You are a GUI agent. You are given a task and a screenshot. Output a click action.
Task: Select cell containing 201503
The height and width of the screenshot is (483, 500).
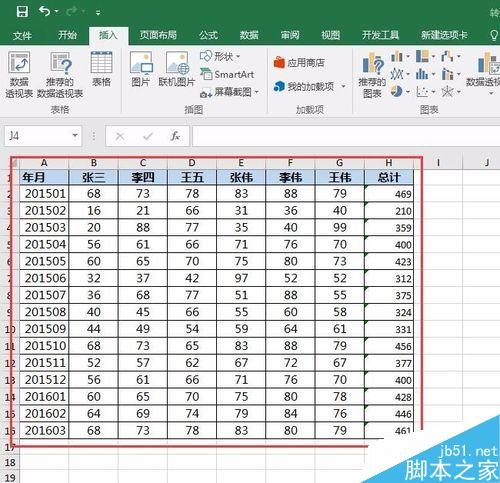[44, 227]
